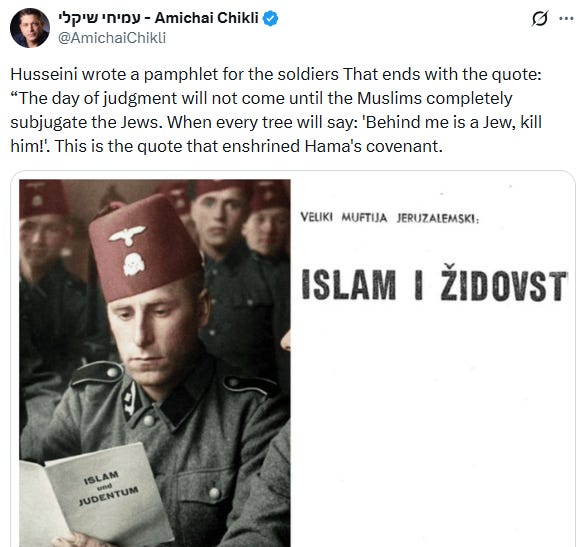This screenshot has width=588, height=547.
Task: Open the @AmichaiChikli handle link
Action: 112,38
